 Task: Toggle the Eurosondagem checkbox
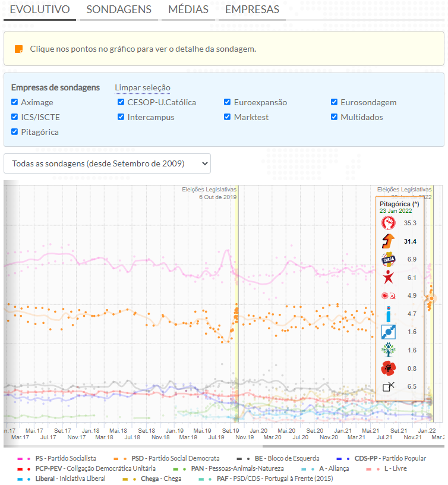coord(335,102)
